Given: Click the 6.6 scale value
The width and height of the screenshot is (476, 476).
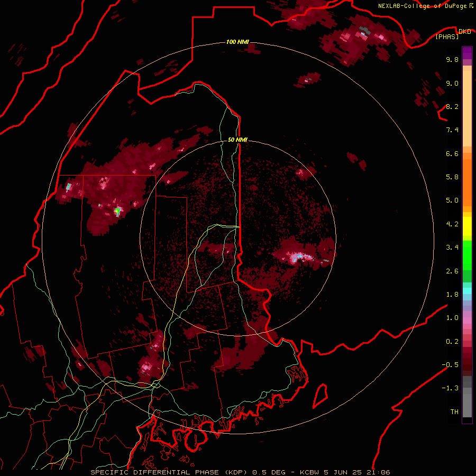Looking at the screenshot, I should tap(452, 153).
